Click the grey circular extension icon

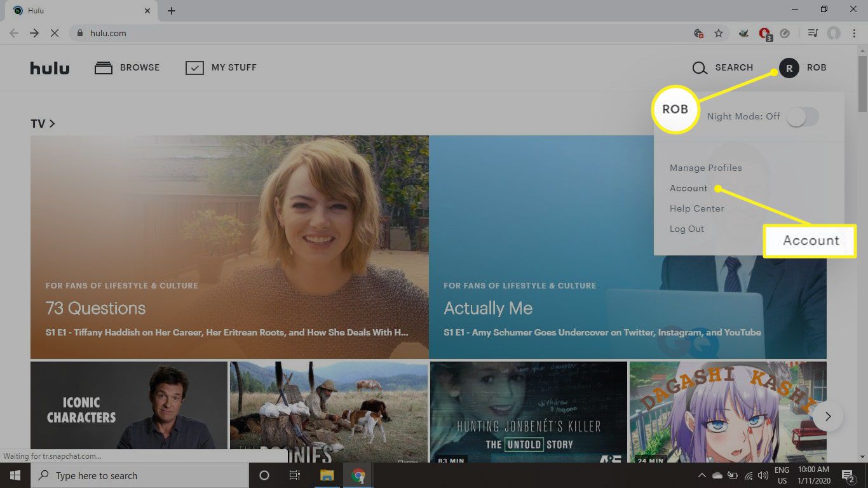coord(785,33)
